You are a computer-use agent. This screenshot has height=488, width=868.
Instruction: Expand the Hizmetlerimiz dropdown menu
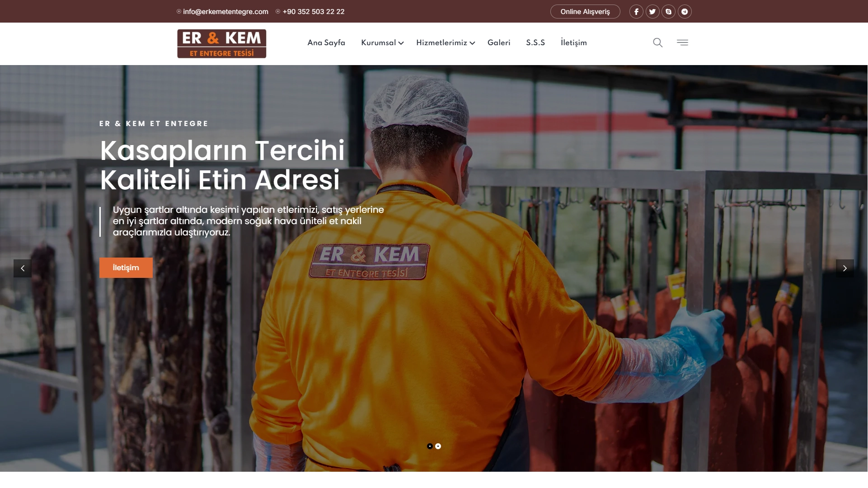pos(446,43)
